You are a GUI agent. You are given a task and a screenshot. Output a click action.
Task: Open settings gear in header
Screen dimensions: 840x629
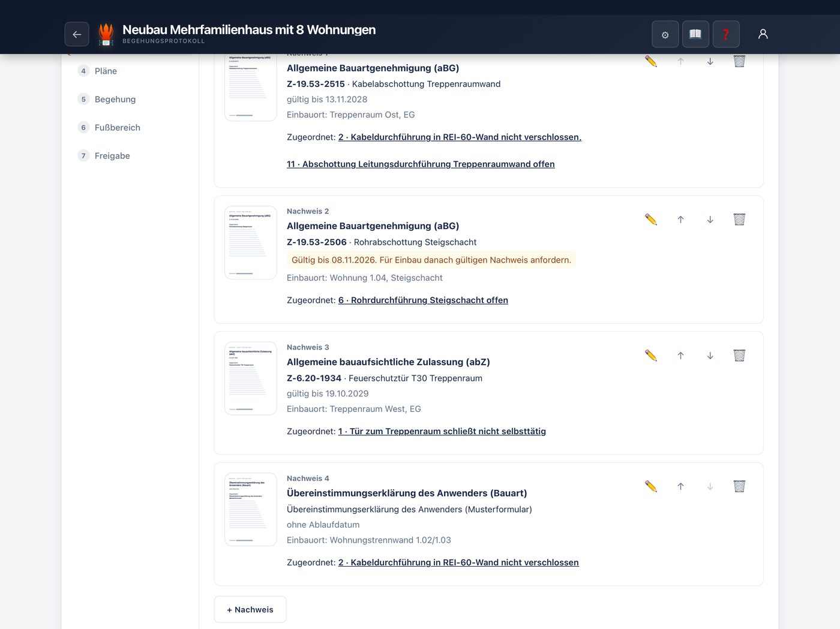click(x=665, y=34)
